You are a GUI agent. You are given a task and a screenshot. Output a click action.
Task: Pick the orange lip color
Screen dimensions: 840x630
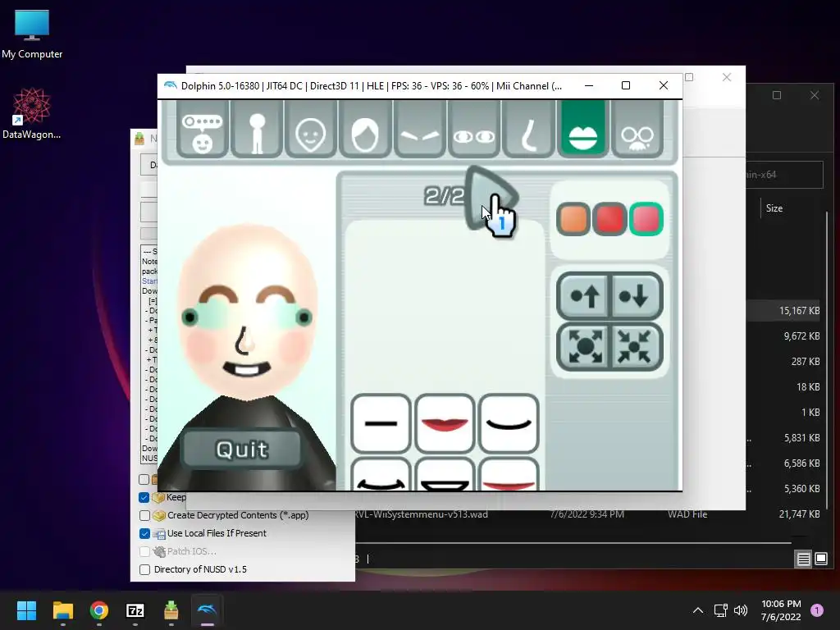pos(573,219)
